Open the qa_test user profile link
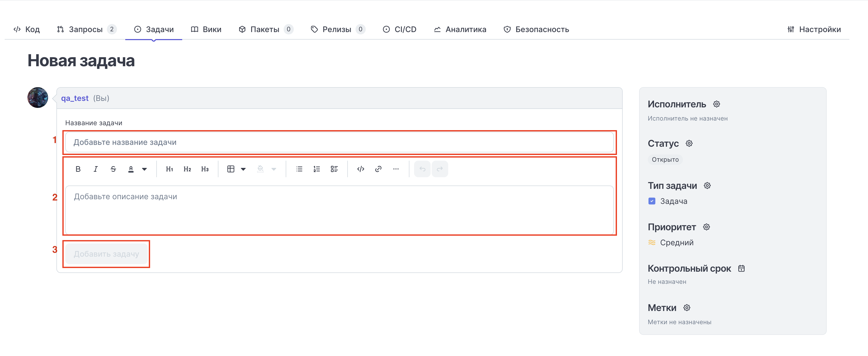The image size is (868, 356). (75, 98)
